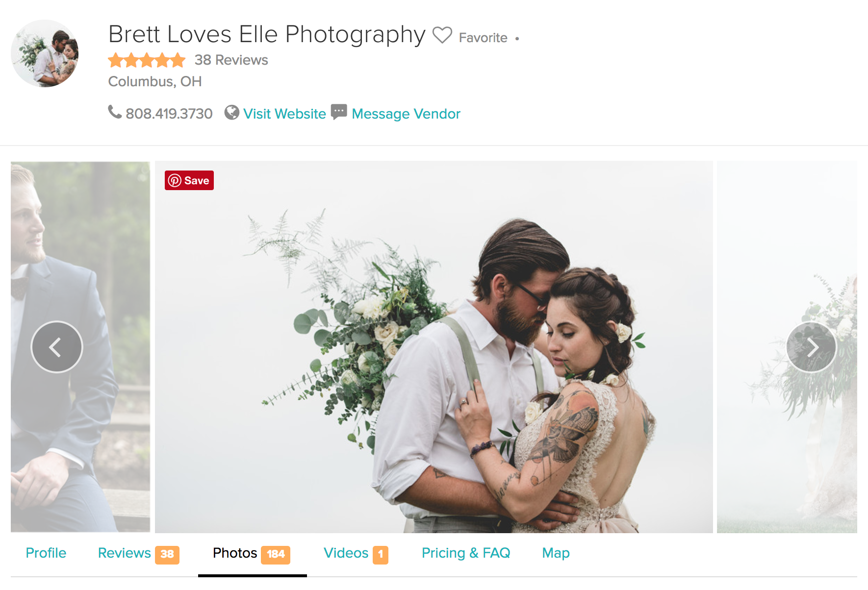Switch to the Map tab
The height and width of the screenshot is (590, 868).
[556, 553]
